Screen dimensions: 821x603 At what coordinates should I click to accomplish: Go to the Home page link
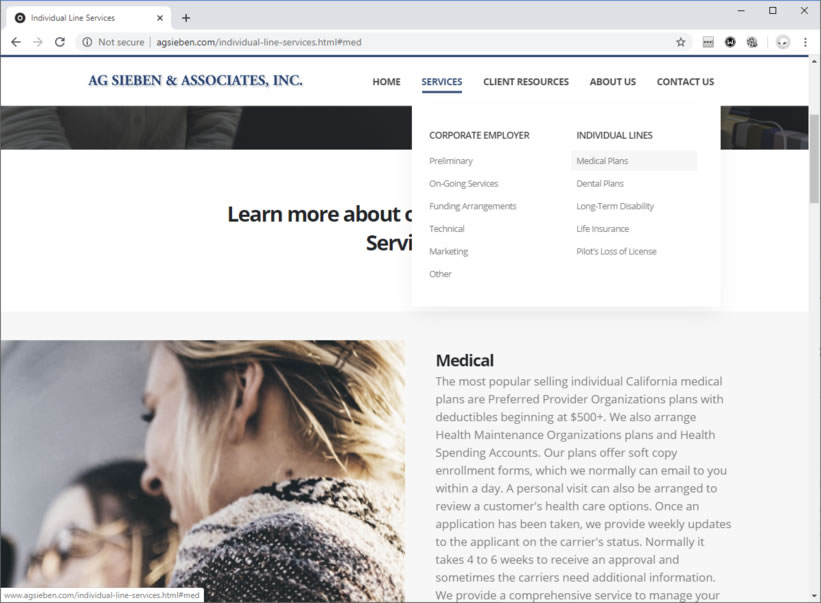[386, 82]
